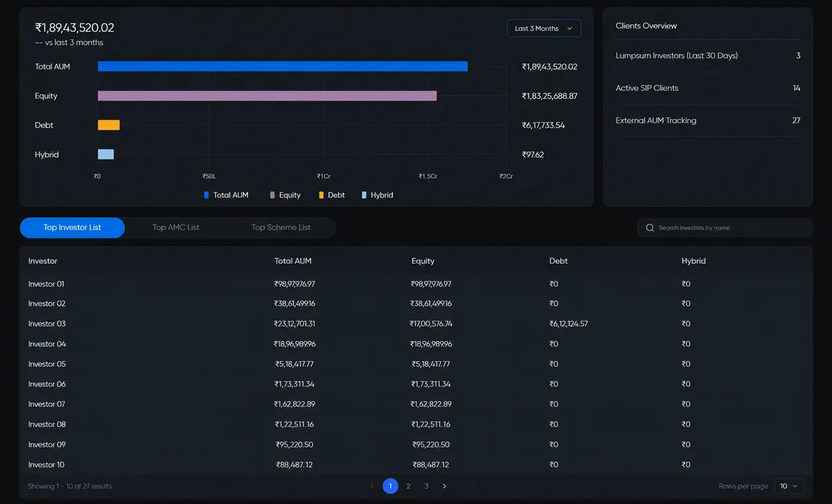Open the Active SIP Clients row
Screen dimensions: 832x504
tap(708, 88)
